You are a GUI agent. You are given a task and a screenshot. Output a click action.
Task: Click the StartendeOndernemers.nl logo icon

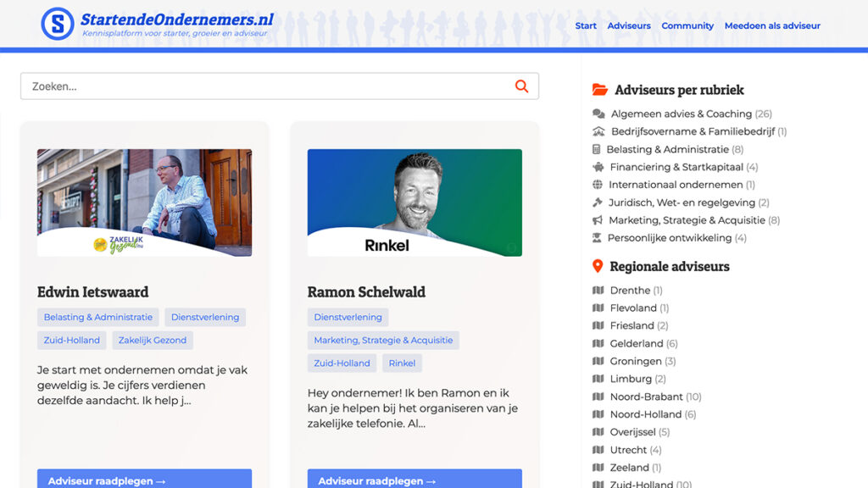pyautogui.click(x=58, y=24)
